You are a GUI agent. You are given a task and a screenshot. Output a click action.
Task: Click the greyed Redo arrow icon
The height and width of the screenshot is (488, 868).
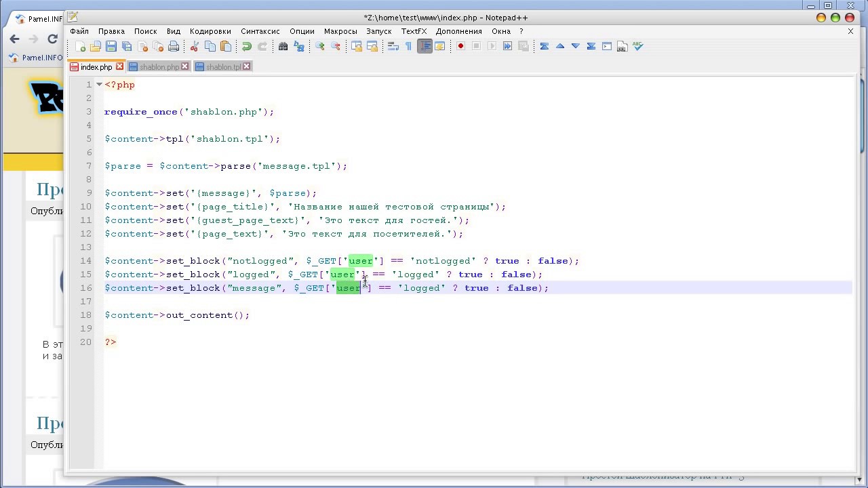[262, 46]
